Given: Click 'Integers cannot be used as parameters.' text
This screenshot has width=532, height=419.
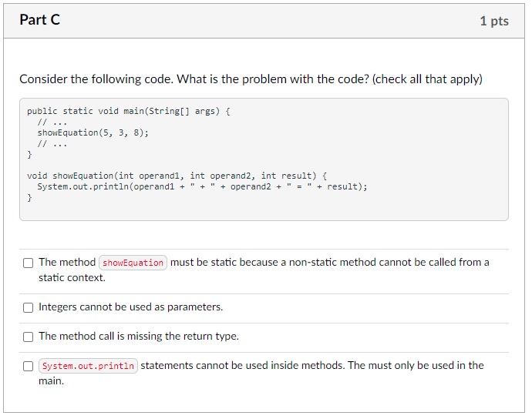Looking at the screenshot, I should (x=130, y=307).
